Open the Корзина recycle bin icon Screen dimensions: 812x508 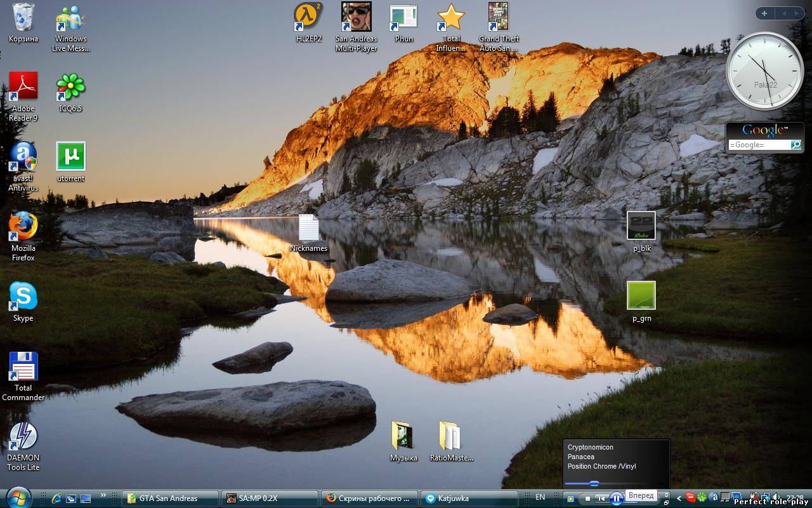point(23,22)
